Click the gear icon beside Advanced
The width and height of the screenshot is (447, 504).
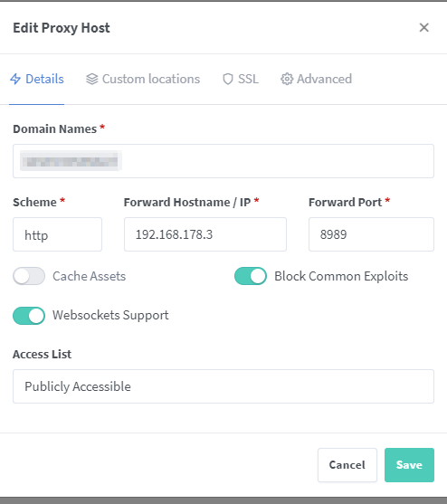287,79
